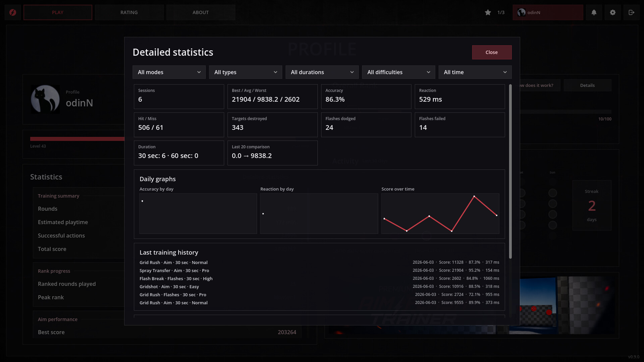The image size is (644, 362).
Task: Switch to the ABOUT tab
Action: point(201,12)
